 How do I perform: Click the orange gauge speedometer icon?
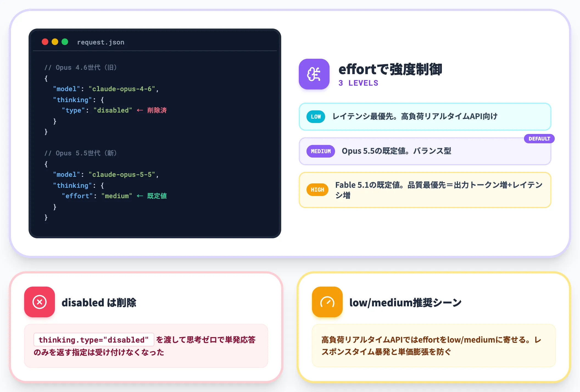coord(327,302)
